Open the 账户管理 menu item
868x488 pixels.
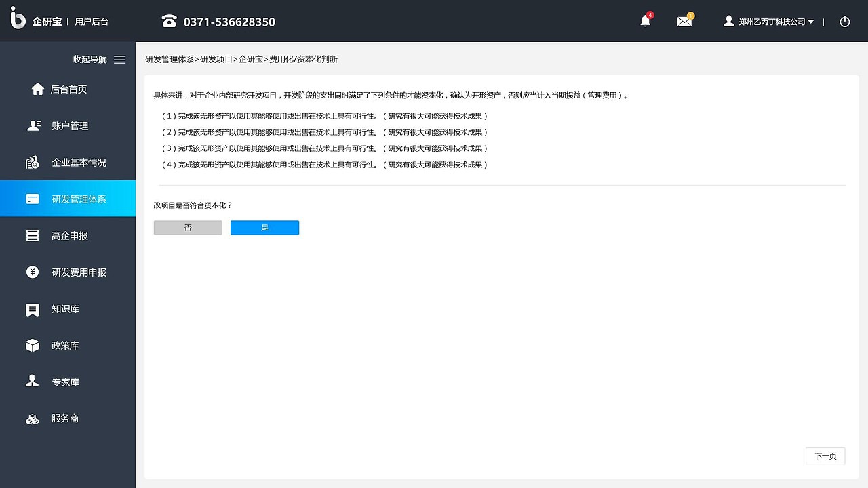[x=68, y=126]
